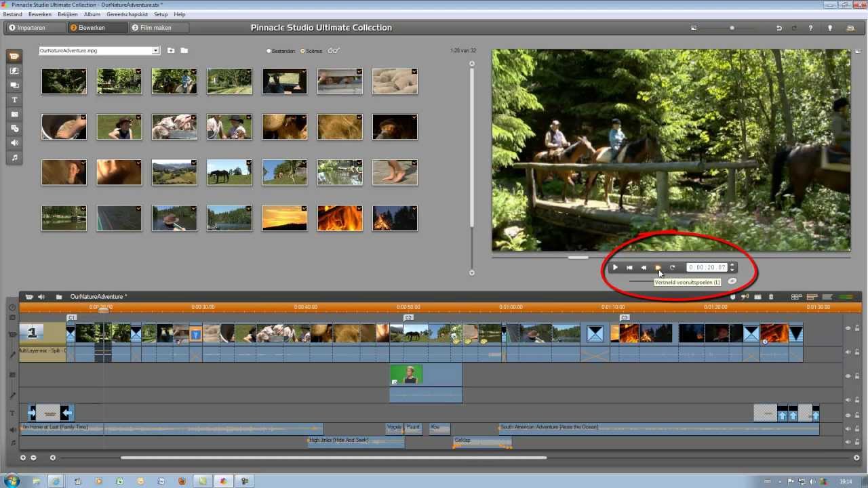The height and width of the screenshot is (488, 868).
Task: Click the camcorder icon on timeline toolbar
Action: coord(29,297)
